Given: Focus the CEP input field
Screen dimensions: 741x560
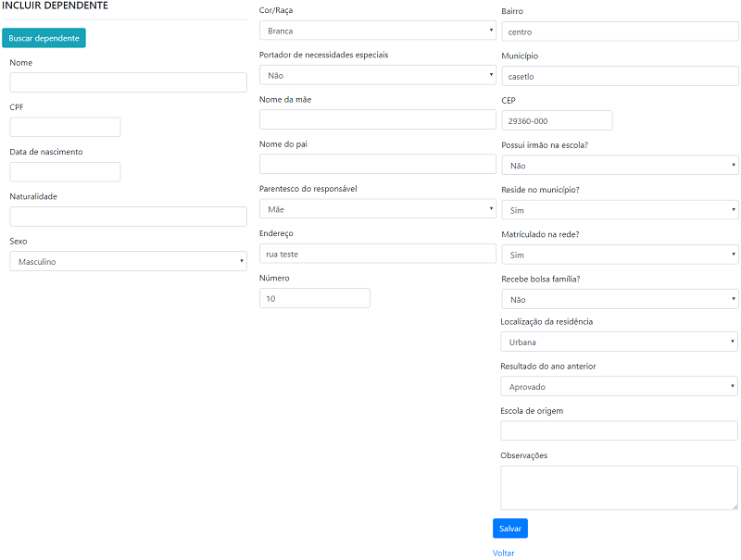Looking at the screenshot, I should 556,120.
